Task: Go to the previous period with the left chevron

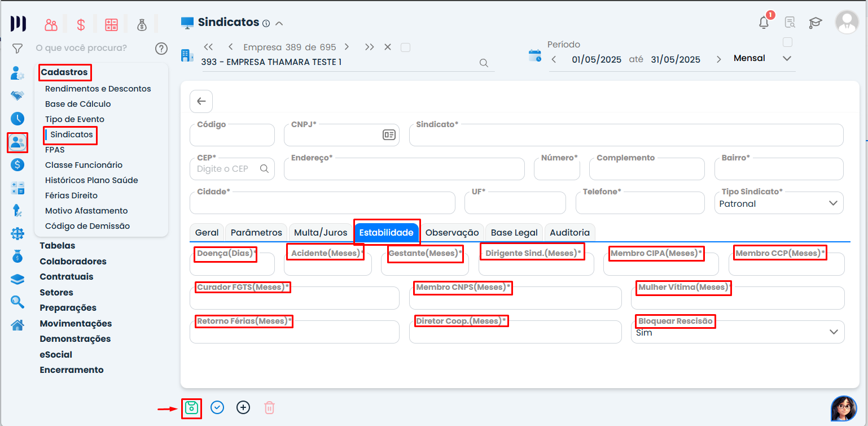Action: (x=554, y=59)
